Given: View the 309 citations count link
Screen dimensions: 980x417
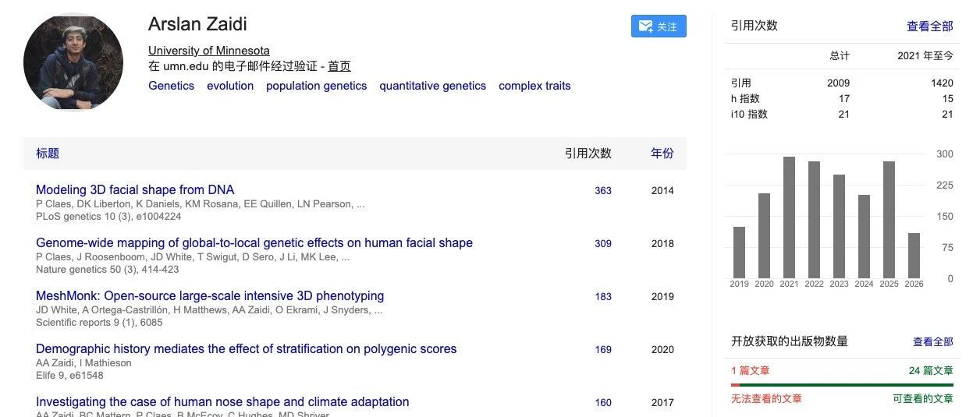Looking at the screenshot, I should pos(603,243).
